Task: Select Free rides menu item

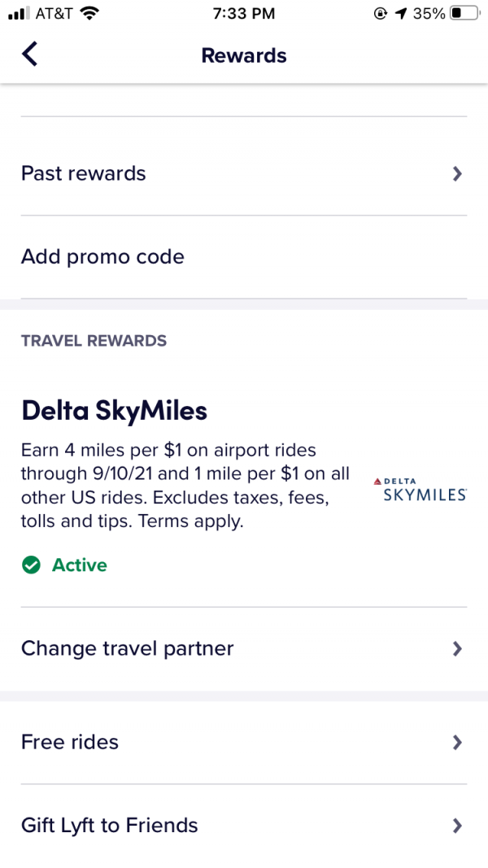Action: (70, 742)
